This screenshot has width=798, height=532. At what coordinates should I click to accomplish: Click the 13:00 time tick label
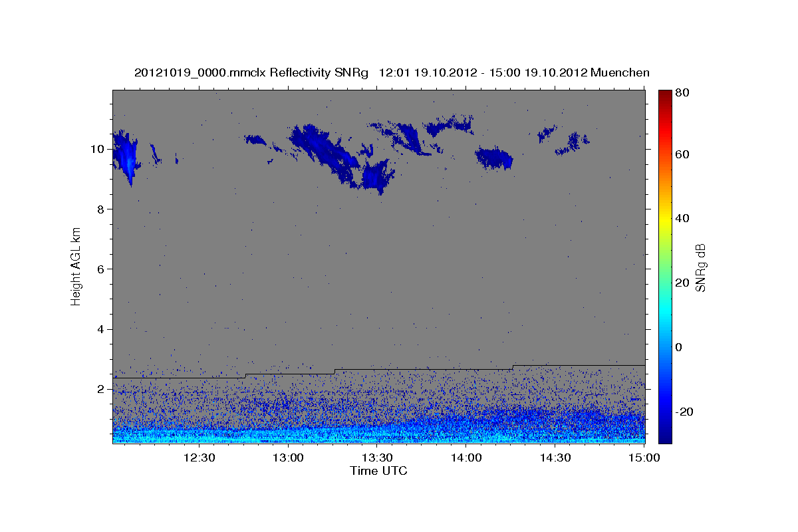pos(288,458)
